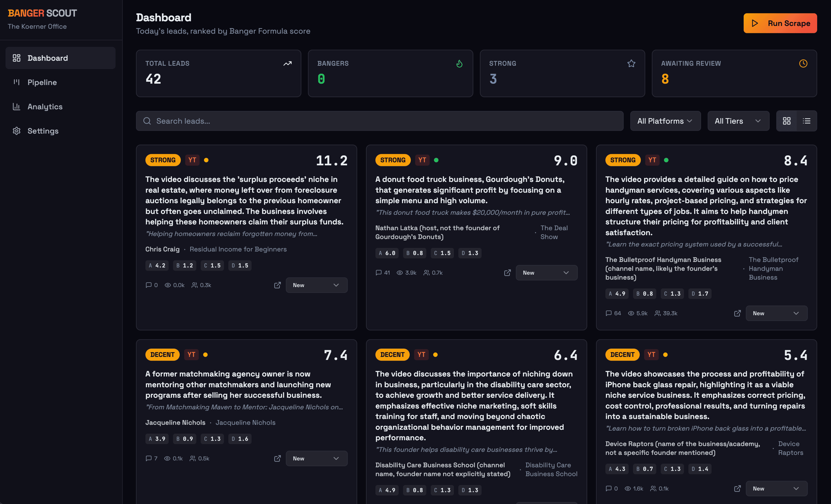Switch to grid view layout
This screenshot has height=504, width=831.
[786, 121]
